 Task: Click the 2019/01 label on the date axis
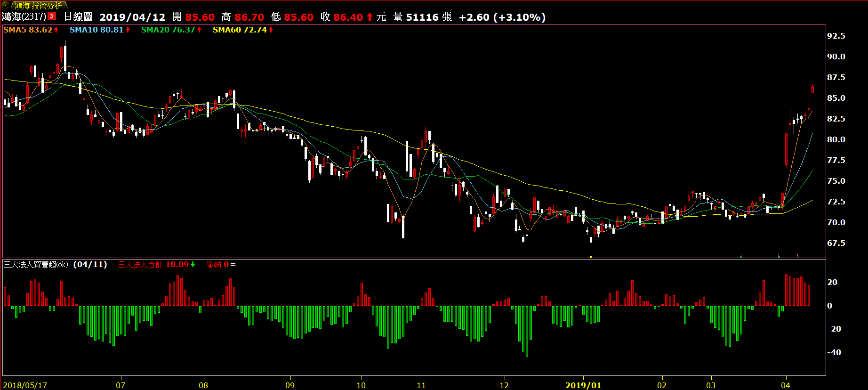[583, 385]
